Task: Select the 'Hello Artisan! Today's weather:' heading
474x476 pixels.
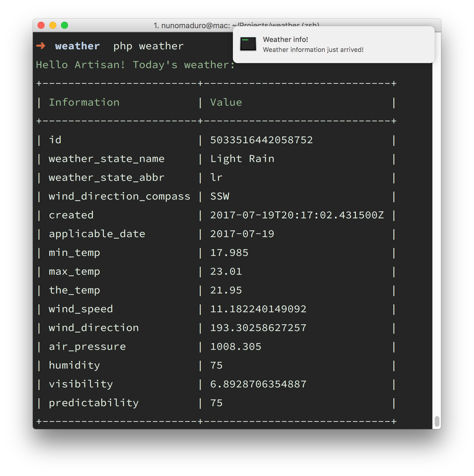Action: 134,65
